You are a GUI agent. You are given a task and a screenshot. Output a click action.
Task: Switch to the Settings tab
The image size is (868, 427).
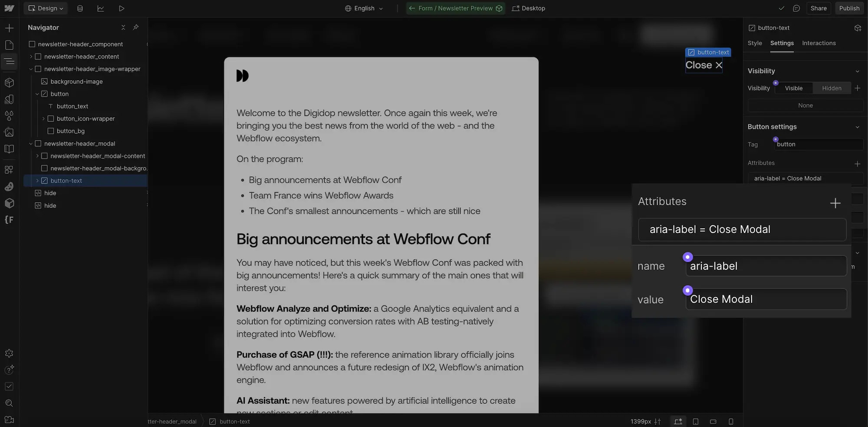(782, 43)
